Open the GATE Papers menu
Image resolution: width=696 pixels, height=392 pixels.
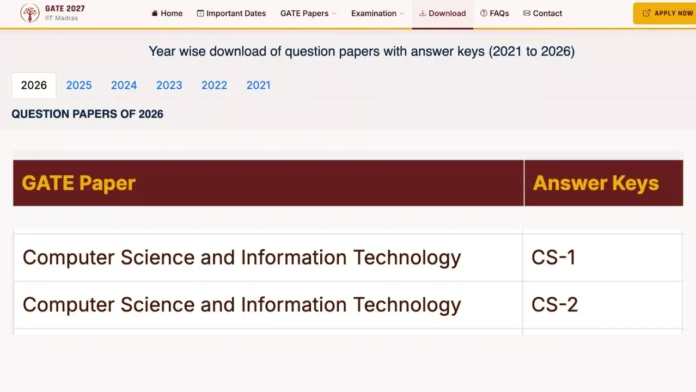point(308,13)
